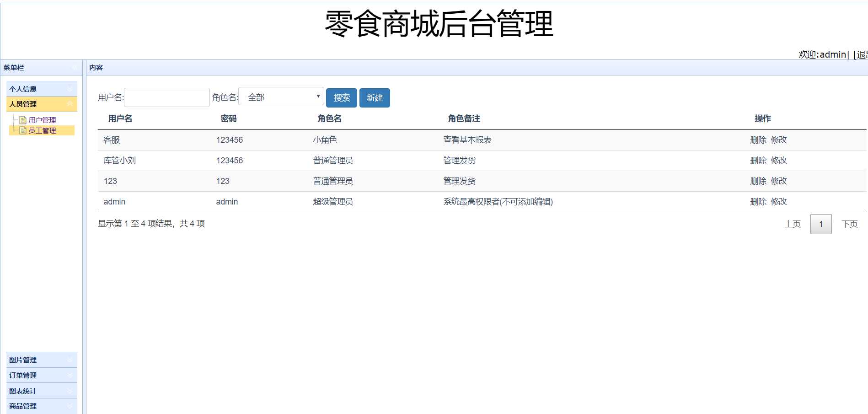Edit the 客服 user via 修改
Image resolution: width=868 pixels, height=414 pixels.
[x=779, y=140]
